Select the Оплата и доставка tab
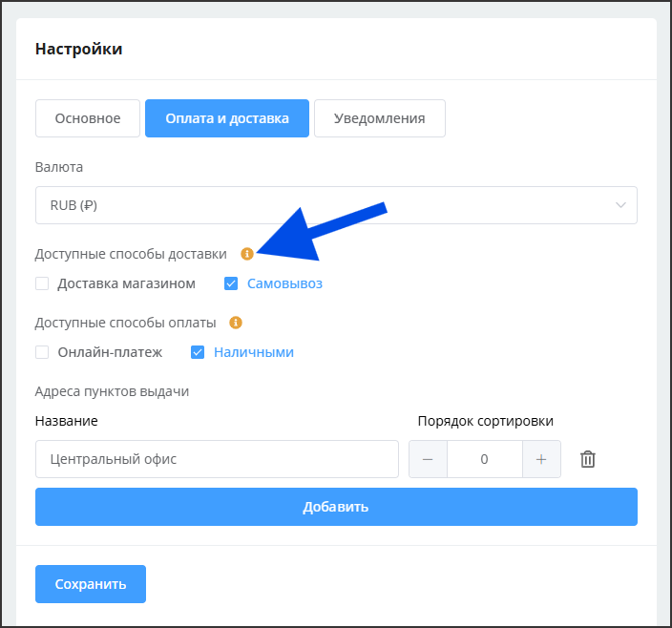Viewport: 672px width, 628px height. tap(227, 118)
